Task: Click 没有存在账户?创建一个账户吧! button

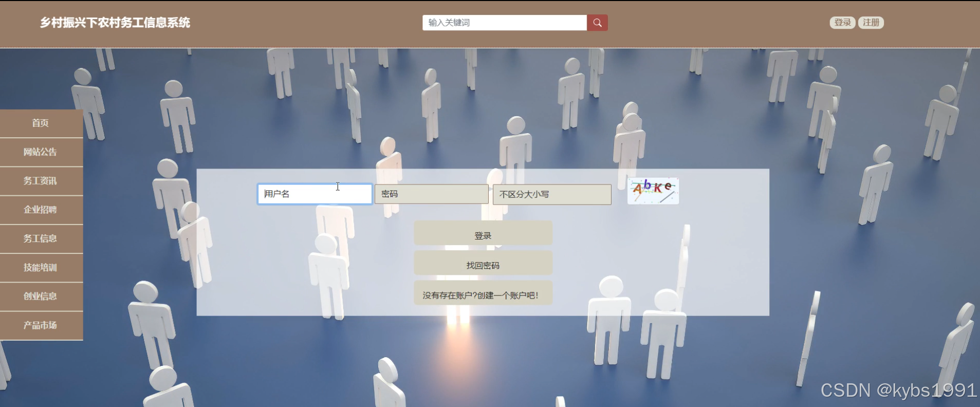Action: 483,293
